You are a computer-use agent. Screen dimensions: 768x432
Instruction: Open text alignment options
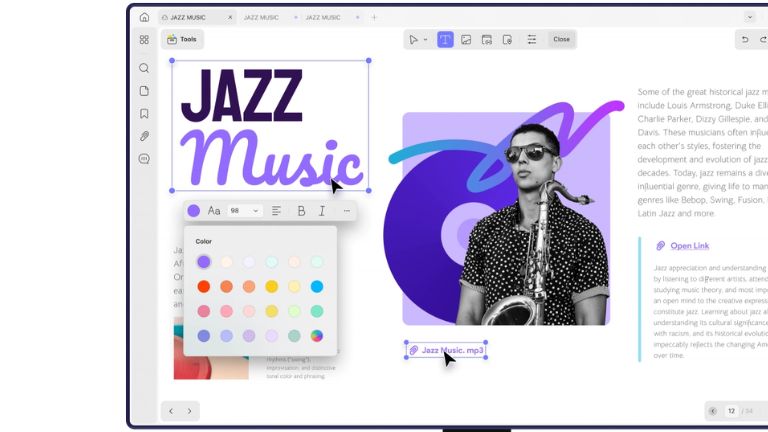point(276,211)
